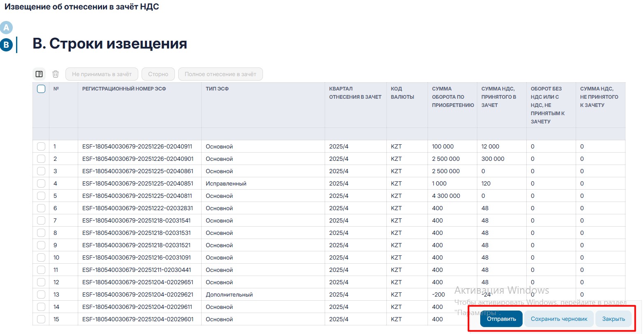
Task: Select row 13 Дополнительный checkbox
Action: pos(41,295)
